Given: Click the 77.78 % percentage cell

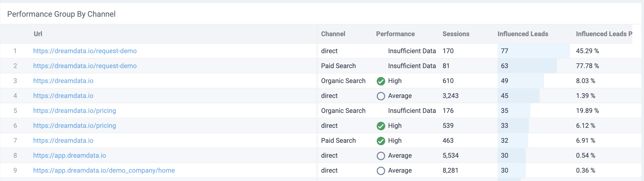Looking at the screenshot, I should coord(587,66).
